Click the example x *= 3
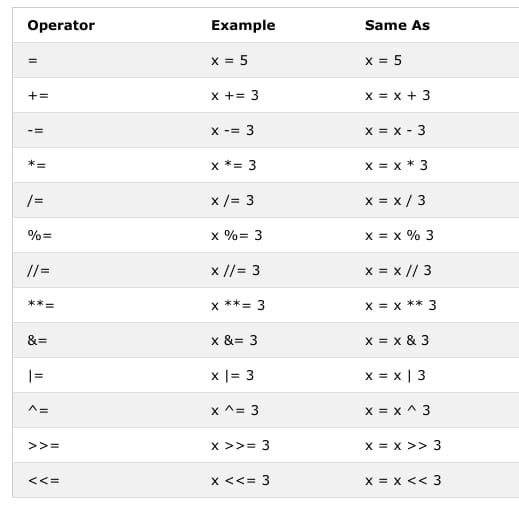 (234, 165)
